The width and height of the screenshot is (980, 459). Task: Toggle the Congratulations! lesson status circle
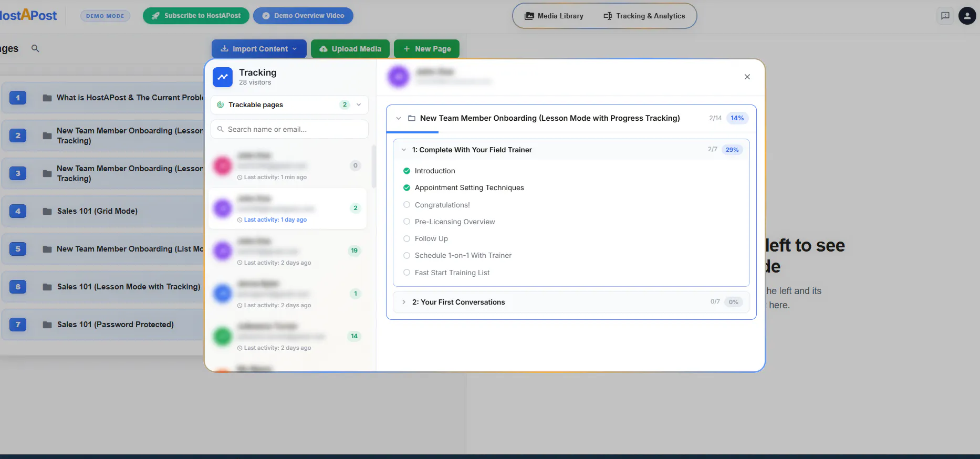coord(406,205)
